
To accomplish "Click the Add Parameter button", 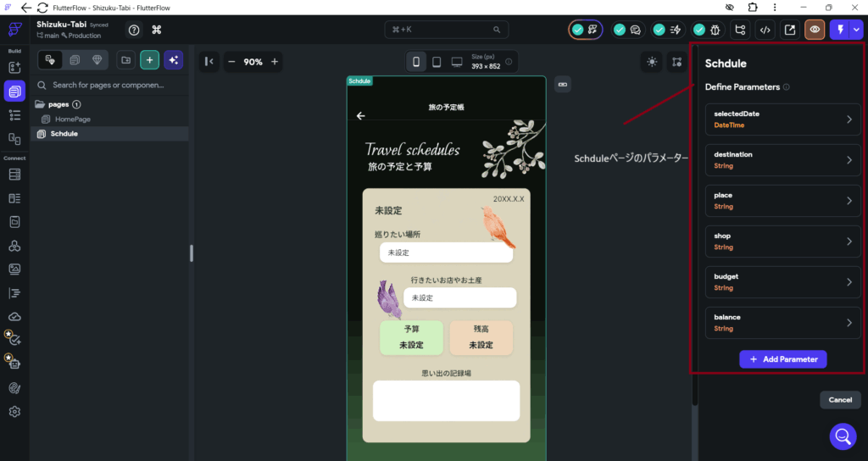I will point(782,359).
